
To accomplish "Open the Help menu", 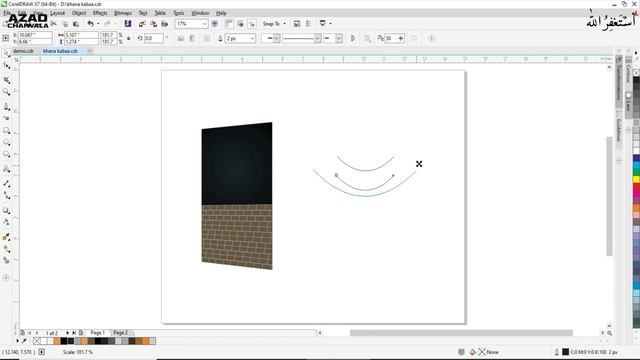I will 221,13.
